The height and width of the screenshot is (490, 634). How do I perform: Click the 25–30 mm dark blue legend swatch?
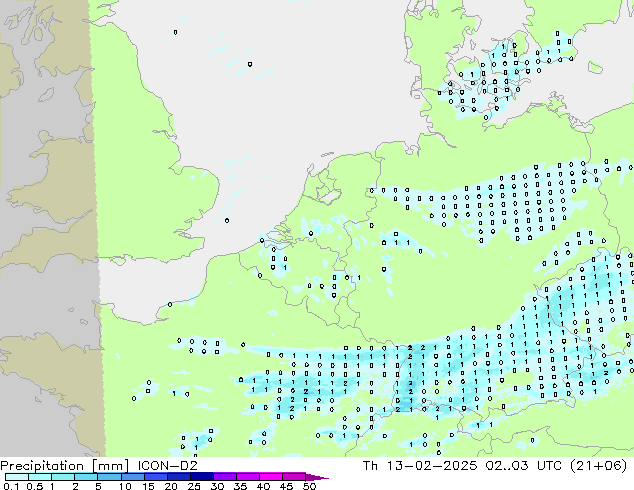pos(202,477)
